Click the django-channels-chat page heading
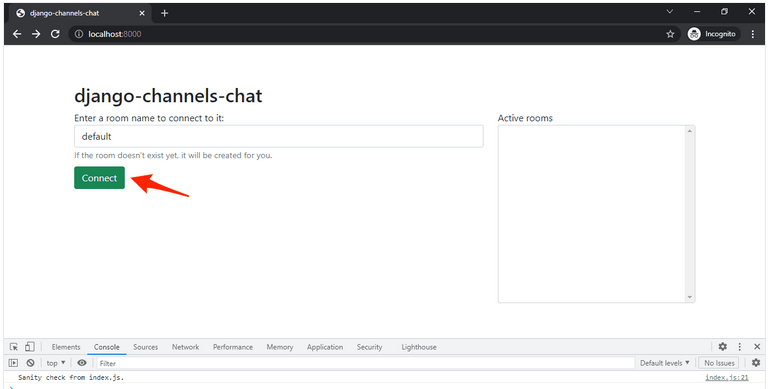The width and height of the screenshot is (771, 389). (168, 95)
